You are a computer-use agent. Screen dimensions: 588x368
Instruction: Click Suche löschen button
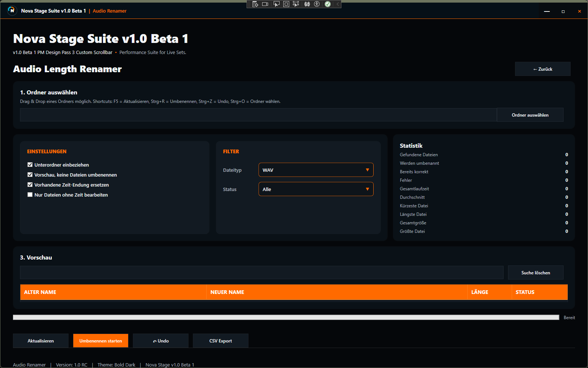pos(535,272)
